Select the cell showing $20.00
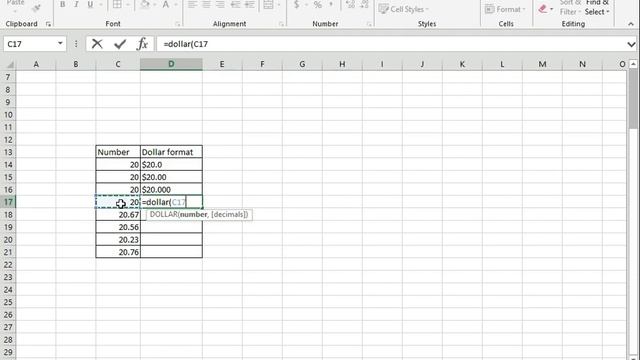Viewport: 640px width, 360px height. [171, 177]
